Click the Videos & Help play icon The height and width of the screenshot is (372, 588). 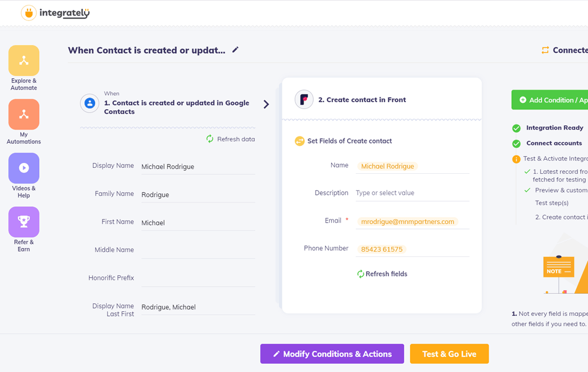point(23,168)
